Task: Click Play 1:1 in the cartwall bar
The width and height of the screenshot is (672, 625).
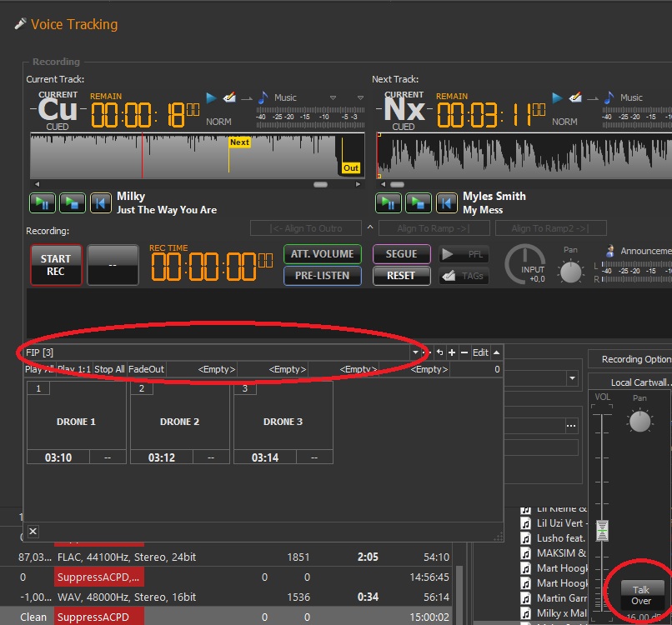Action: (x=73, y=369)
